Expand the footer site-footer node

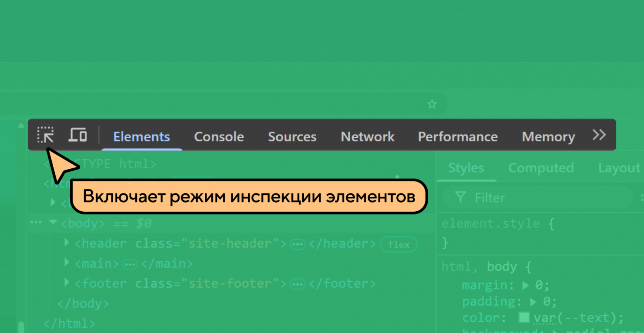(67, 282)
